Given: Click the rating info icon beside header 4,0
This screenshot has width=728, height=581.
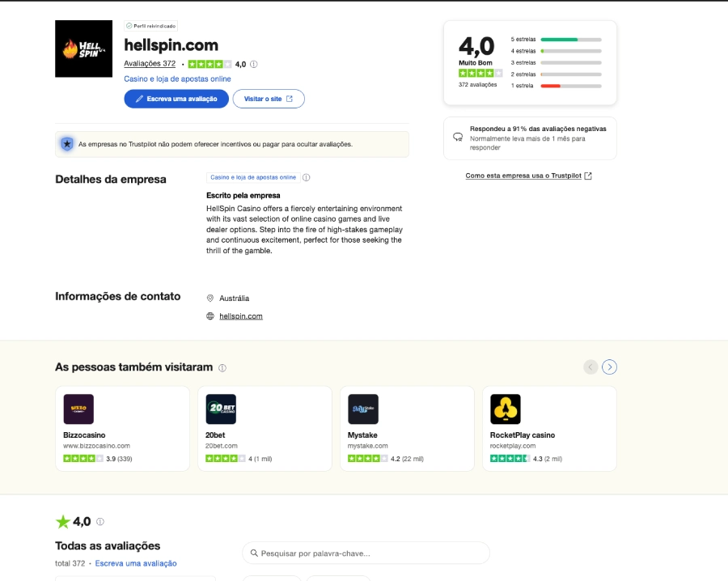Looking at the screenshot, I should [253, 65].
